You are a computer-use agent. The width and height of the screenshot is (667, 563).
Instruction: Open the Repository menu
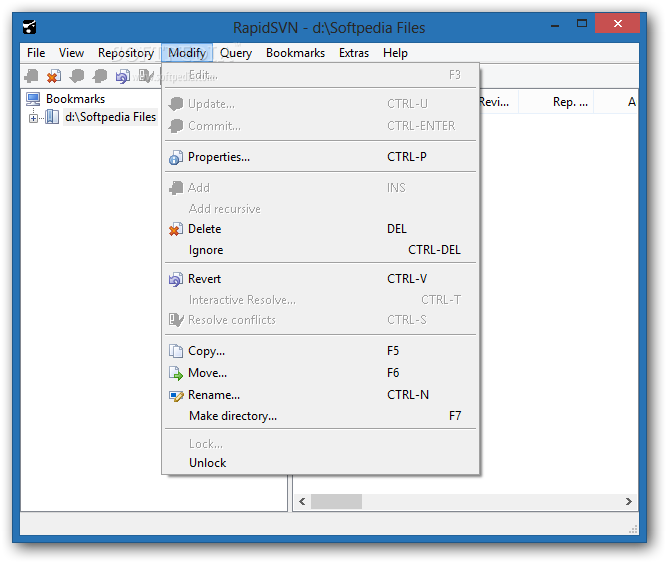[126, 53]
